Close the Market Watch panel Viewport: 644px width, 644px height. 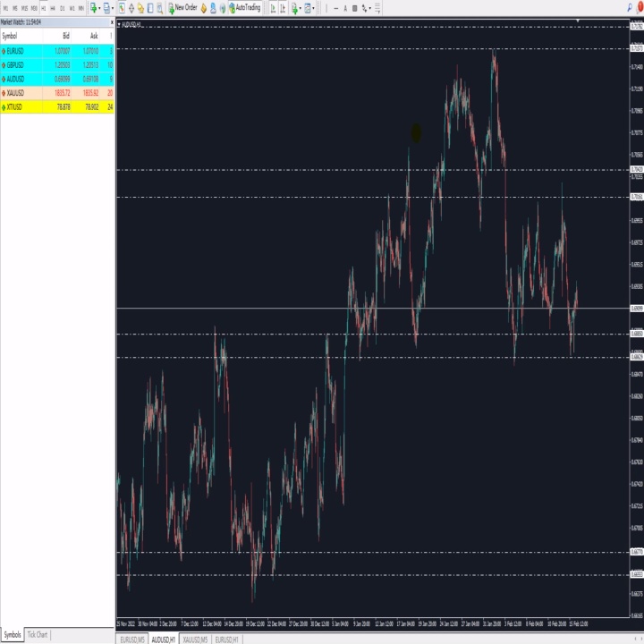(x=112, y=22)
